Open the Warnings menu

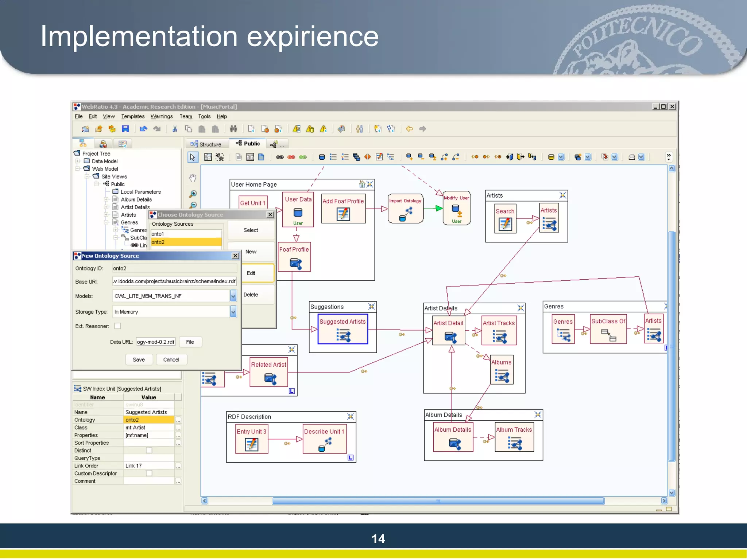pyautogui.click(x=162, y=116)
